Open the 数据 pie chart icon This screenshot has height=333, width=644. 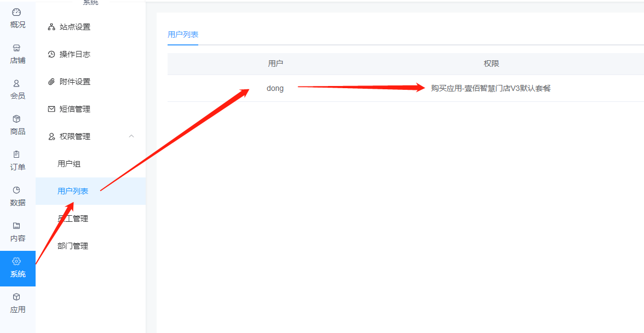tap(16, 190)
